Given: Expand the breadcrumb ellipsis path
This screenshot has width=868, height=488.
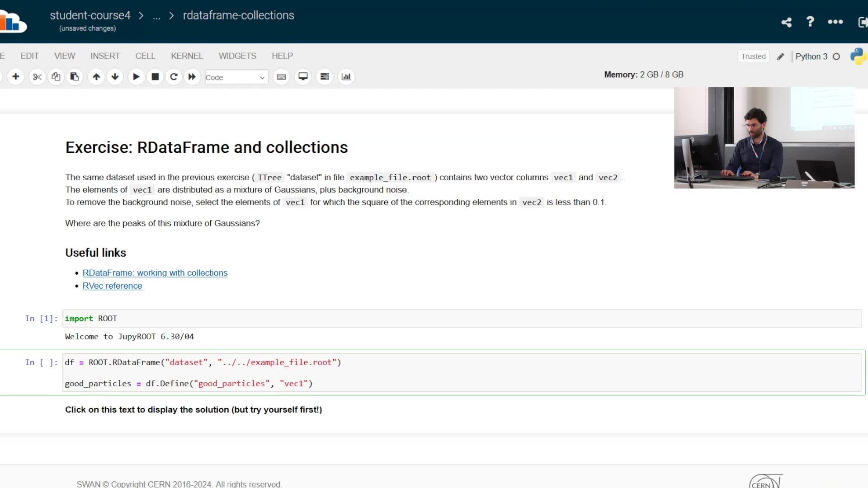Looking at the screenshot, I should click(156, 16).
